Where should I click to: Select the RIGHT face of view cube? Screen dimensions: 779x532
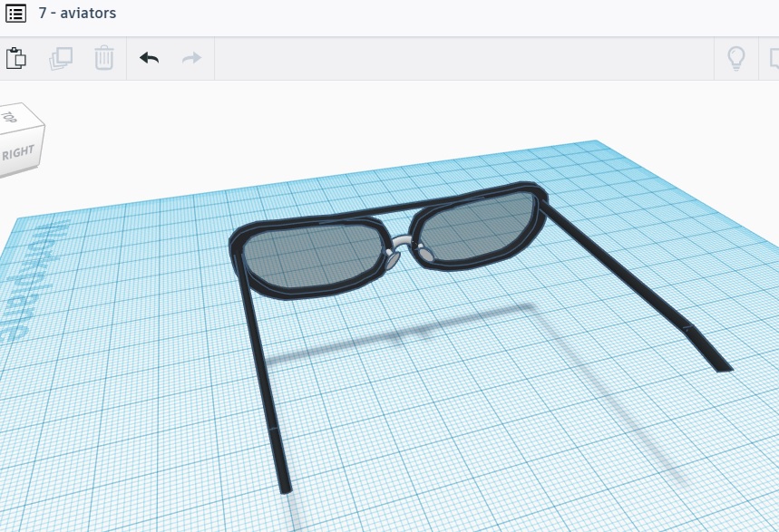[x=19, y=151]
